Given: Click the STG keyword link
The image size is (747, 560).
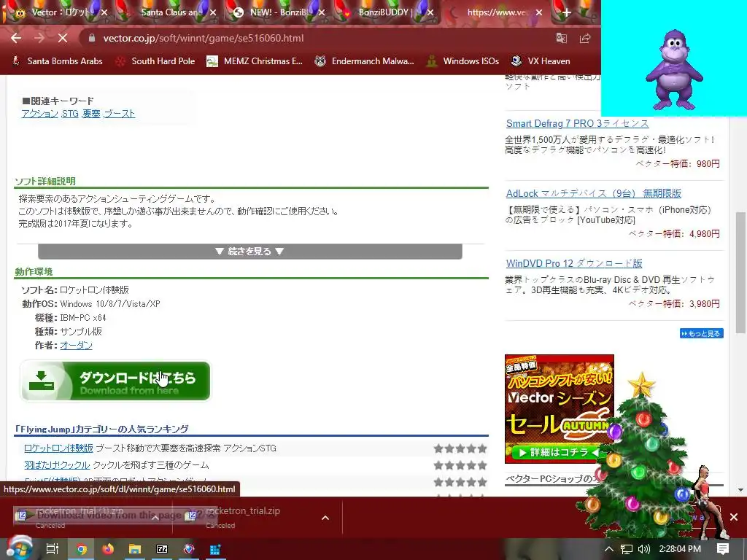Looking at the screenshot, I should pos(70,114).
